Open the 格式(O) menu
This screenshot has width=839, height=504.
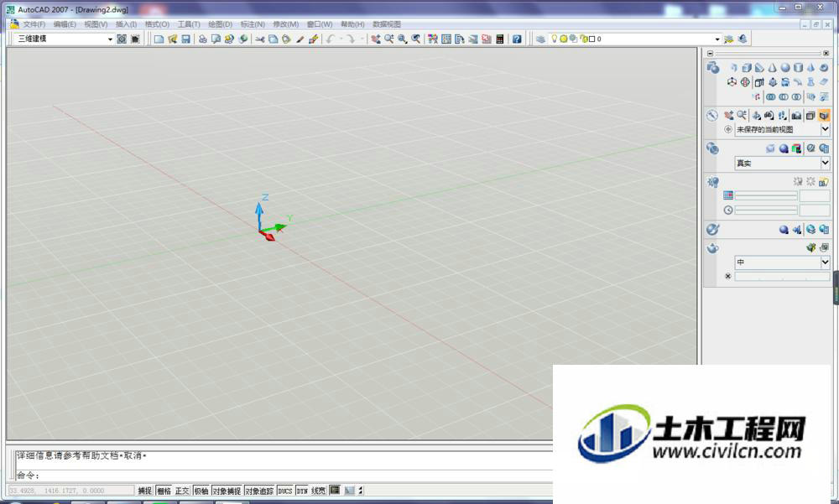pyautogui.click(x=158, y=24)
